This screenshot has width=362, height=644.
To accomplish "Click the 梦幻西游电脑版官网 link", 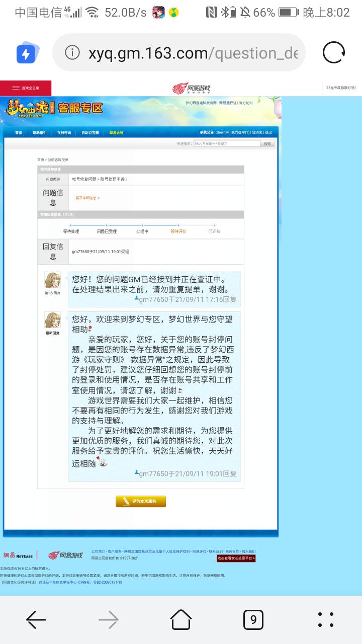I will coord(201,102).
